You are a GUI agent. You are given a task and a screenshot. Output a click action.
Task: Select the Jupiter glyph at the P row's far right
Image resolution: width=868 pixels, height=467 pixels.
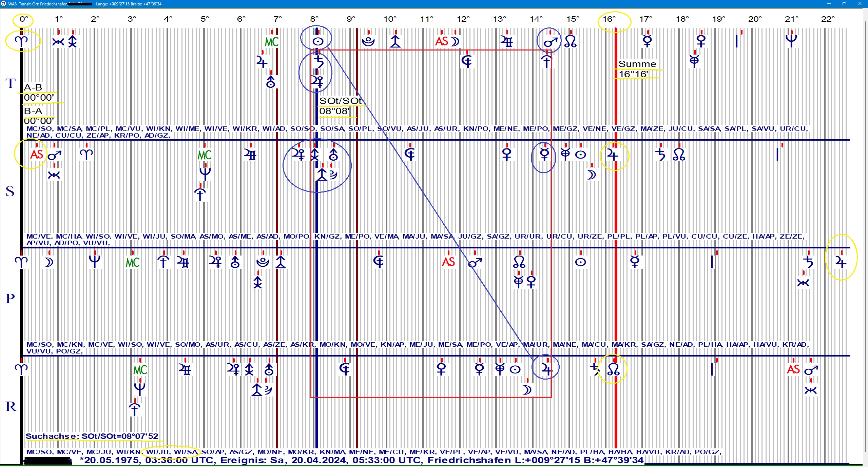(x=841, y=262)
